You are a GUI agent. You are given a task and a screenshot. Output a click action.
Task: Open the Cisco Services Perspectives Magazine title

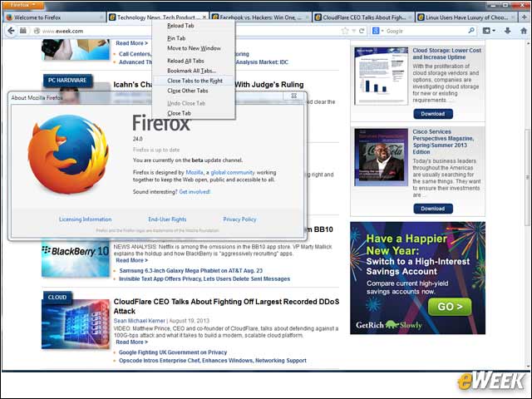coord(443,142)
